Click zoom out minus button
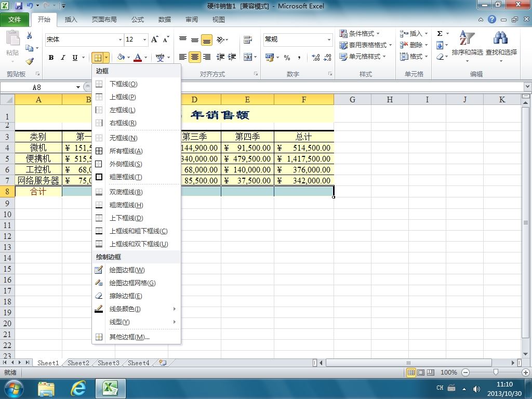This screenshot has height=399, width=532. [465, 372]
